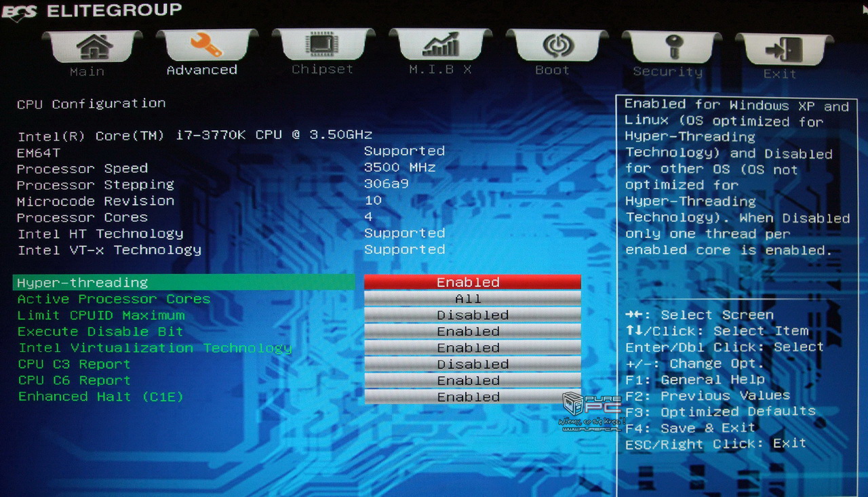The image size is (868, 497).
Task: Click the ECS ELITEGROUP logo
Action: 92,10
